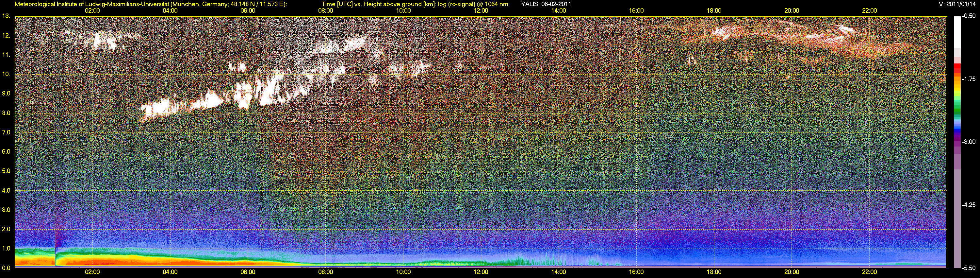Click the 12:00 label on the lower time axis
Screen dimensions: 980x278
tap(481, 272)
